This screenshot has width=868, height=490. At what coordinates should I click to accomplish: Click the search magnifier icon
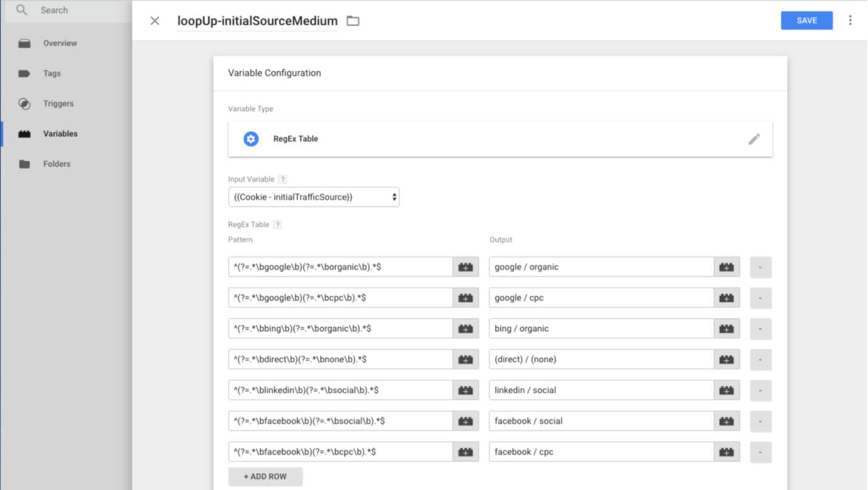point(21,10)
